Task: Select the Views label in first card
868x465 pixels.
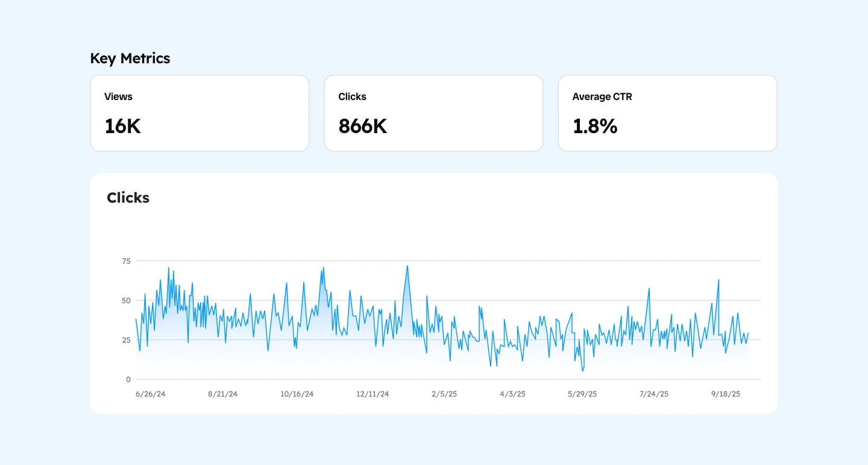Action: click(118, 96)
